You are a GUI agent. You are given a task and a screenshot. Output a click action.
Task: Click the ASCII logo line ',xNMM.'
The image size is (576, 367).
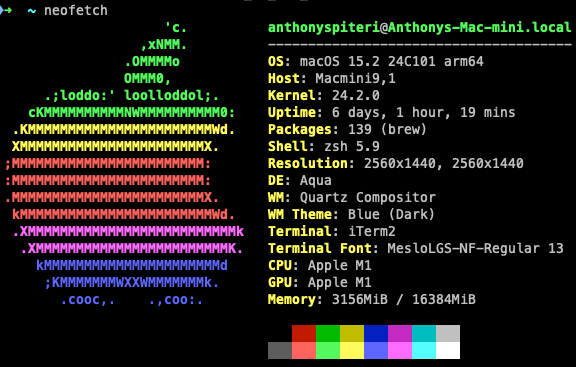(x=164, y=45)
